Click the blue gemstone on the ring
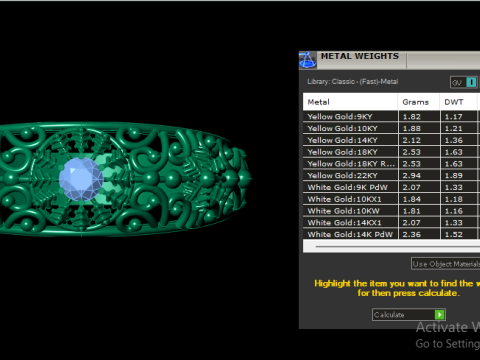This screenshot has width=480, height=360. pos(81,179)
